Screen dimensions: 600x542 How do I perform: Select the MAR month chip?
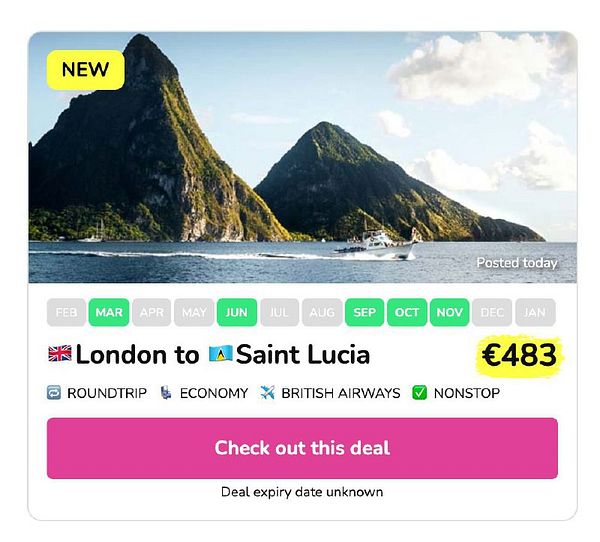(x=109, y=312)
